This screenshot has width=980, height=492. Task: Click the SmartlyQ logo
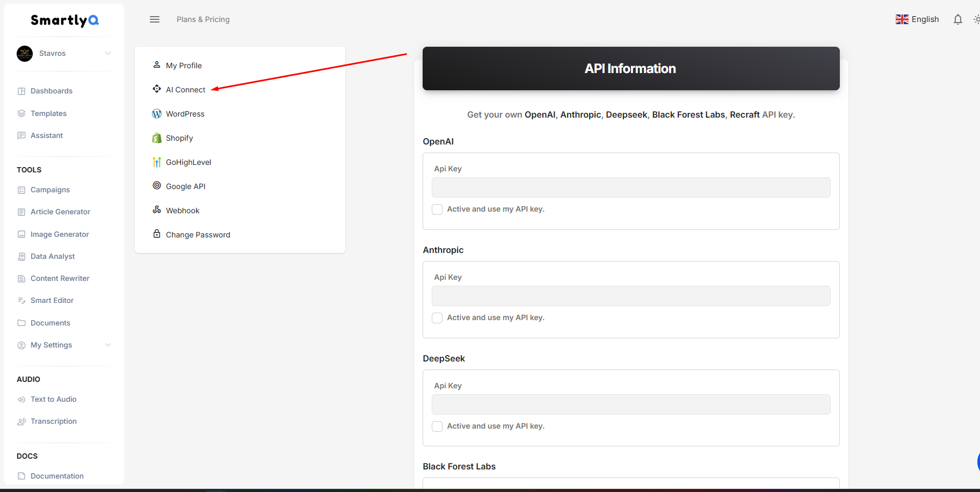64,20
